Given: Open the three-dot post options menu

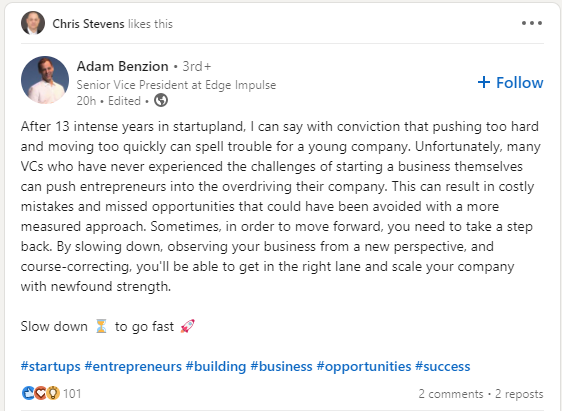Looking at the screenshot, I should point(532,23).
